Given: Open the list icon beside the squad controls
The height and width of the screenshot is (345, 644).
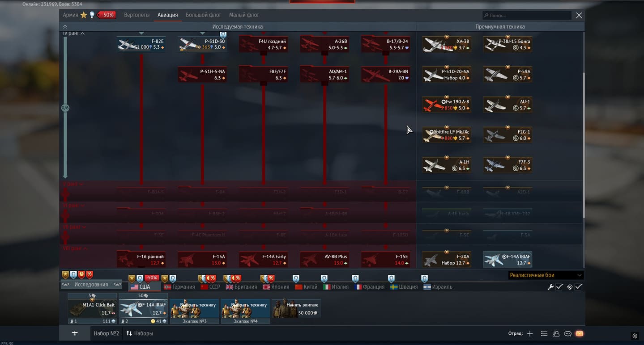Looking at the screenshot, I should [544, 333].
